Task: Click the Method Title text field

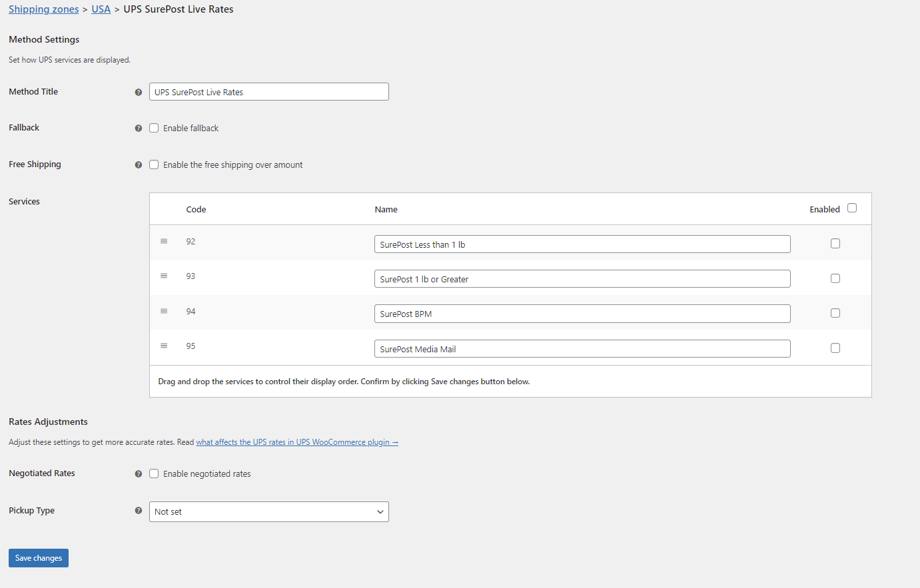Action: tap(268, 92)
